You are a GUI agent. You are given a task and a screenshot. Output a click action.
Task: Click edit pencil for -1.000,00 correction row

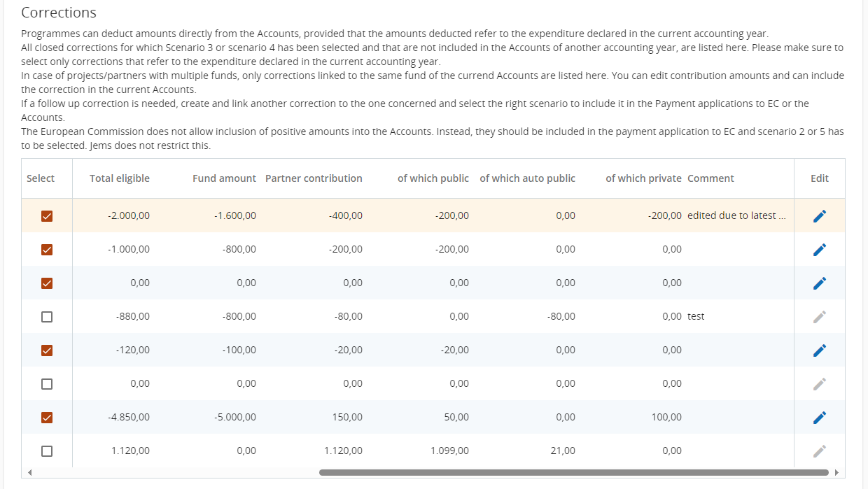820,250
